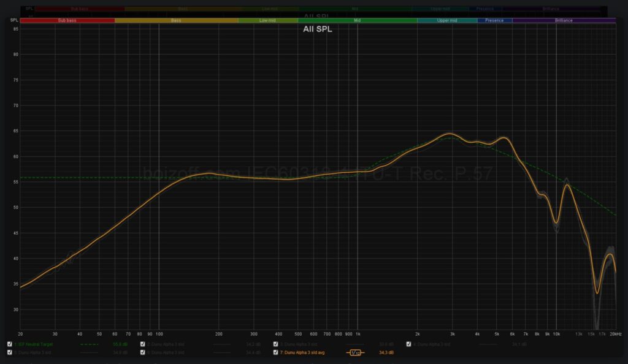Click the green Mid band label
This screenshot has width=628, height=364.
(x=358, y=20)
